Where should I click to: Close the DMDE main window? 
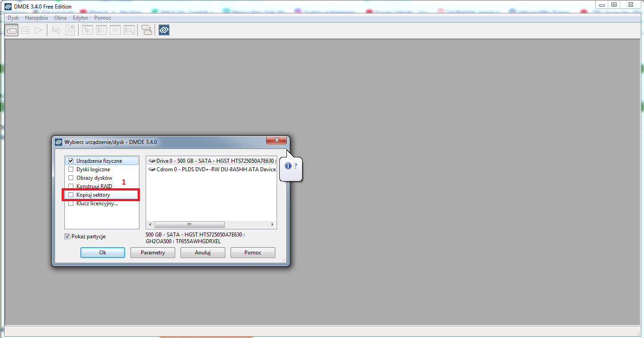pos(631,4)
